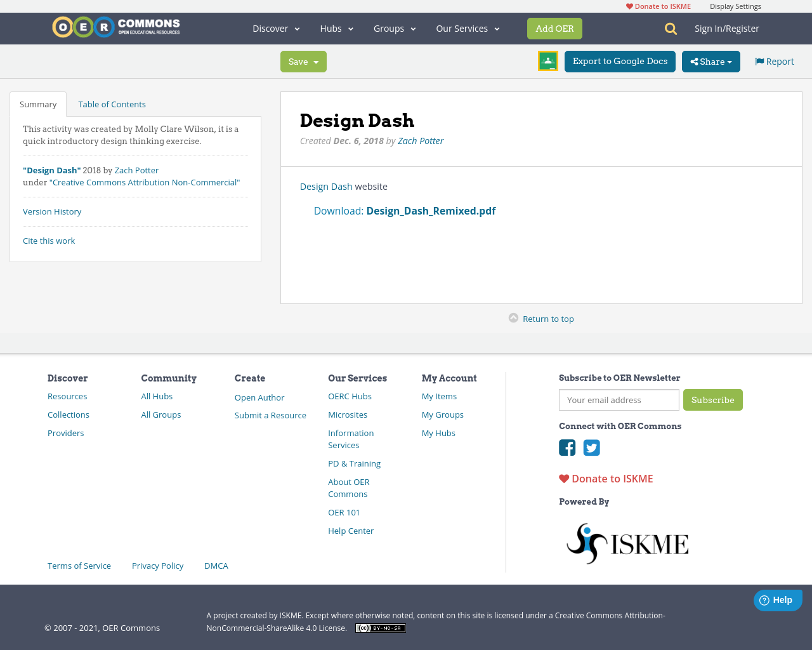Open Microsites link
This screenshot has height=650, width=812.
coord(348,415)
